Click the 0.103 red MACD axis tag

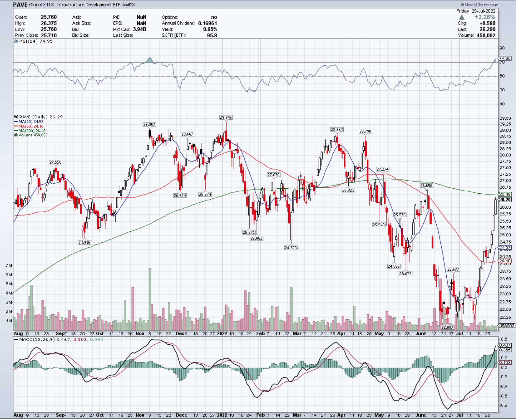tap(505, 363)
